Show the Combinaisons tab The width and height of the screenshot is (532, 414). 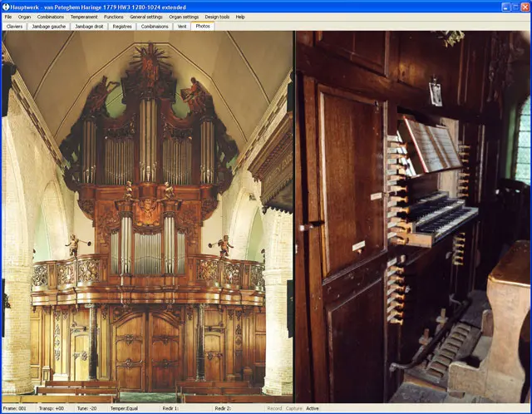[x=155, y=27]
